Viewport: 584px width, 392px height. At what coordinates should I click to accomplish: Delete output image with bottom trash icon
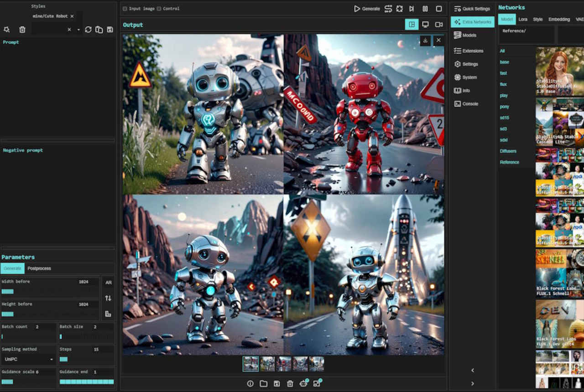tap(290, 383)
